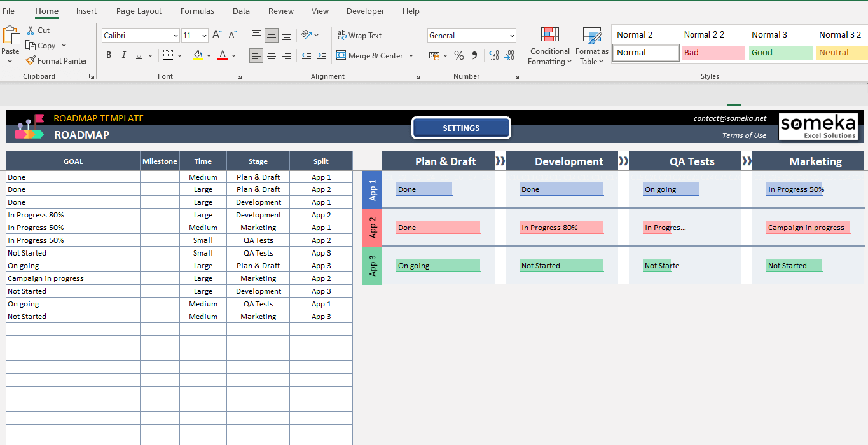Toggle Middle Align
This screenshot has height=445, width=868.
[x=272, y=35]
